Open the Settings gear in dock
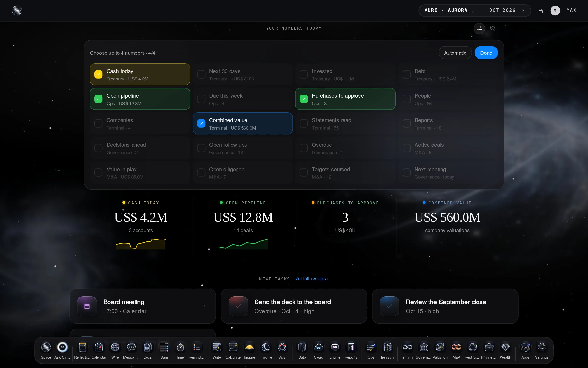 [x=541, y=350]
